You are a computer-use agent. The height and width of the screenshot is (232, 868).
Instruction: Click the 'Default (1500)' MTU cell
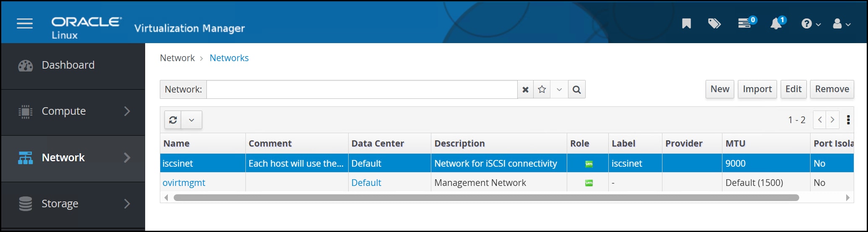coord(766,183)
